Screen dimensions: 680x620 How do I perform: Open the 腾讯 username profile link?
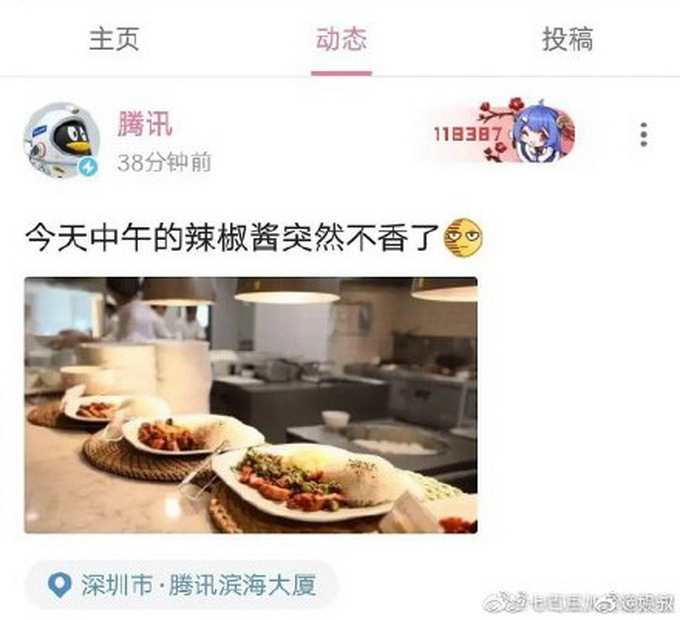pos(145,124)
